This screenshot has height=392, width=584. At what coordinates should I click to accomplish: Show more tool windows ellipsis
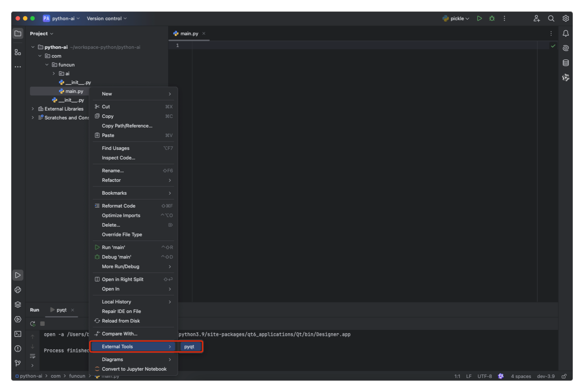[18, 67]
